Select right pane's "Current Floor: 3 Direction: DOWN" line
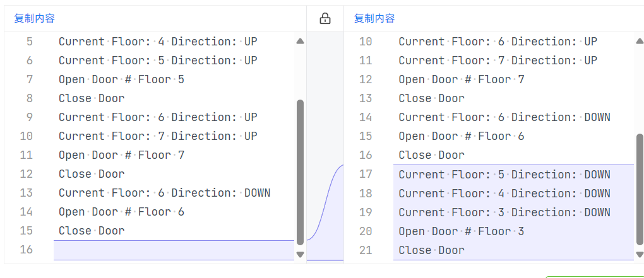Screen dimensions: 644x278 coord(504,212)
